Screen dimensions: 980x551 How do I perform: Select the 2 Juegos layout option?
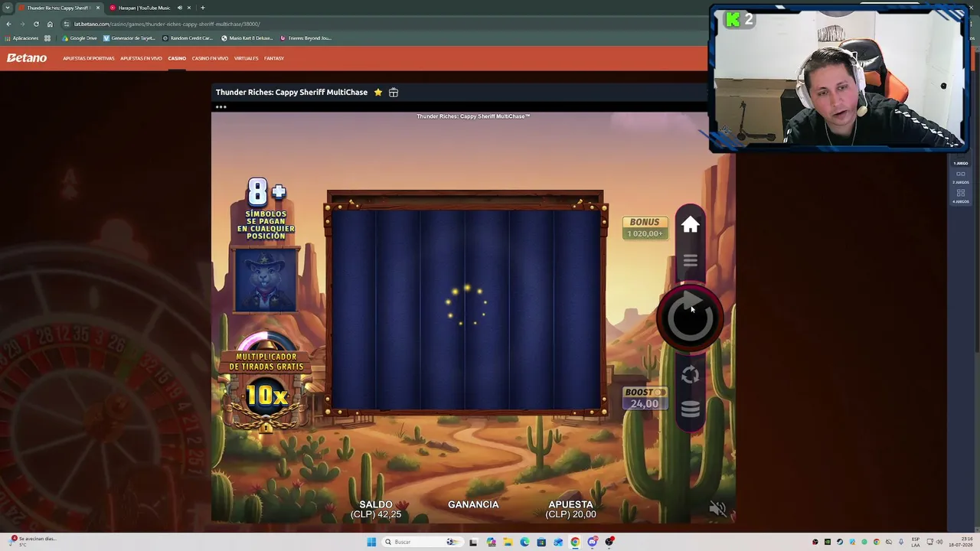pos(960,178)
